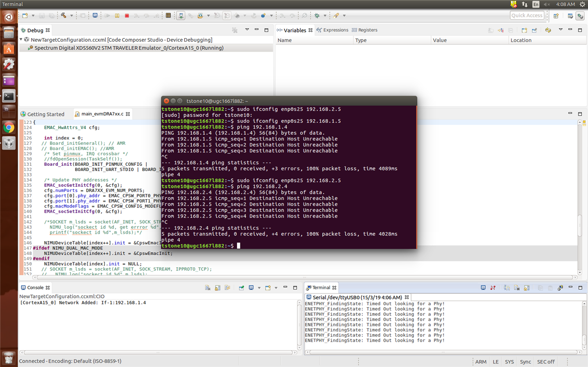Viewport: 588px width, 367px height.
Task: Collapse the NewTargetConfiguration.ccxml tree node
Action: click(21, 40)
